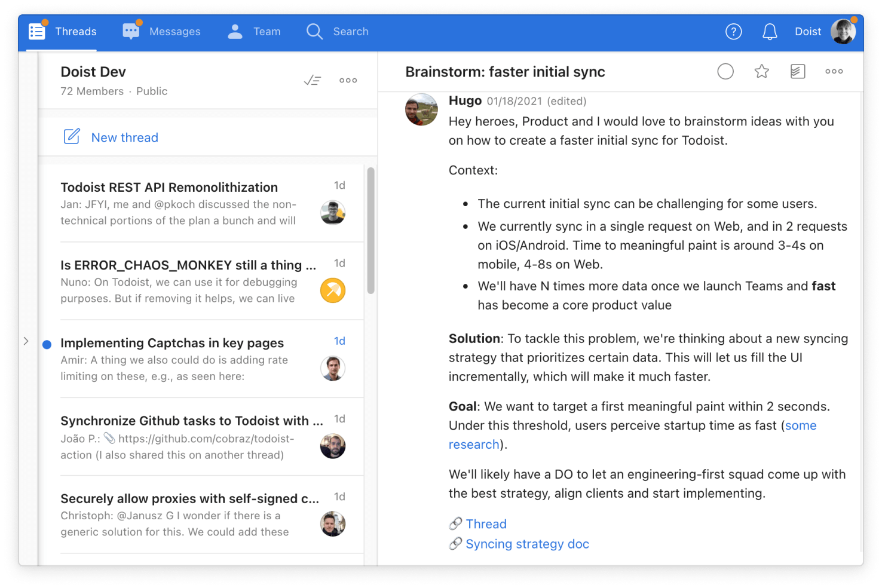Expand the collapsed sidebar chevron

tap(26, 341)
